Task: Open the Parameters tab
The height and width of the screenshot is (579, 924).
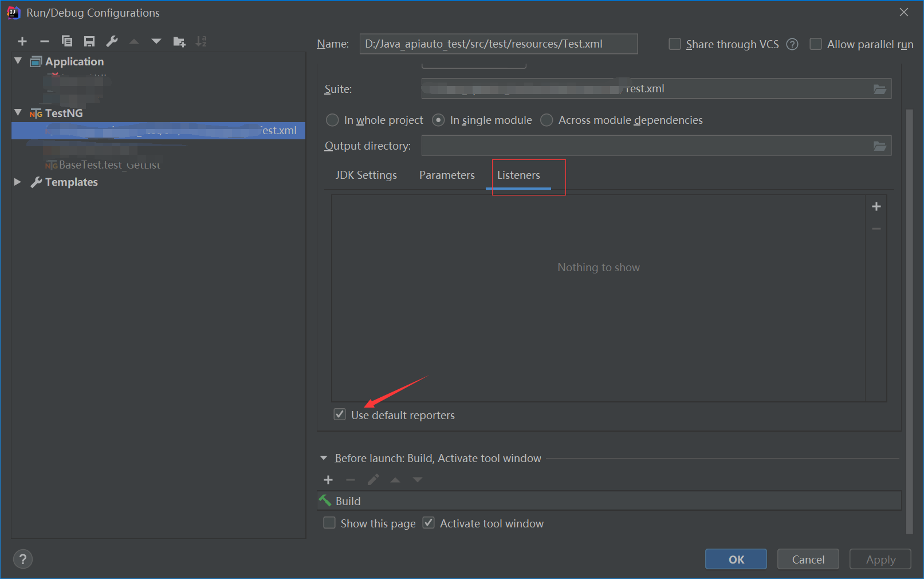Action: pos(447,175)
